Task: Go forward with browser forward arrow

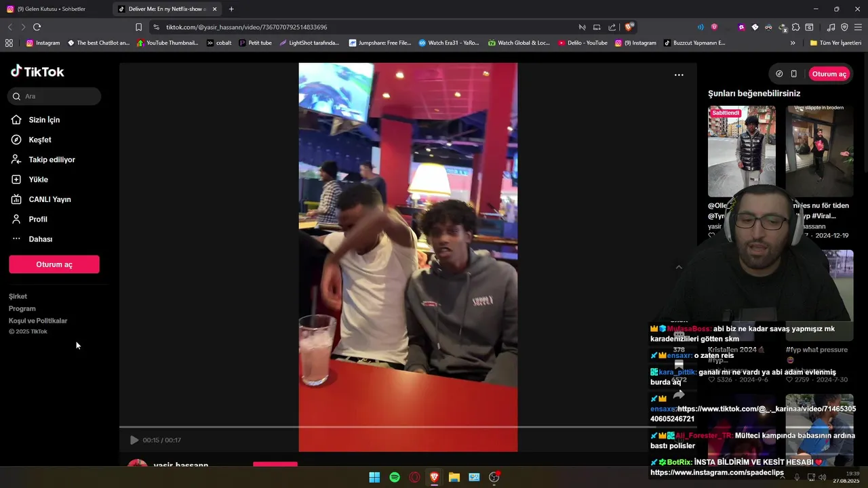Action: coord(23,27)
